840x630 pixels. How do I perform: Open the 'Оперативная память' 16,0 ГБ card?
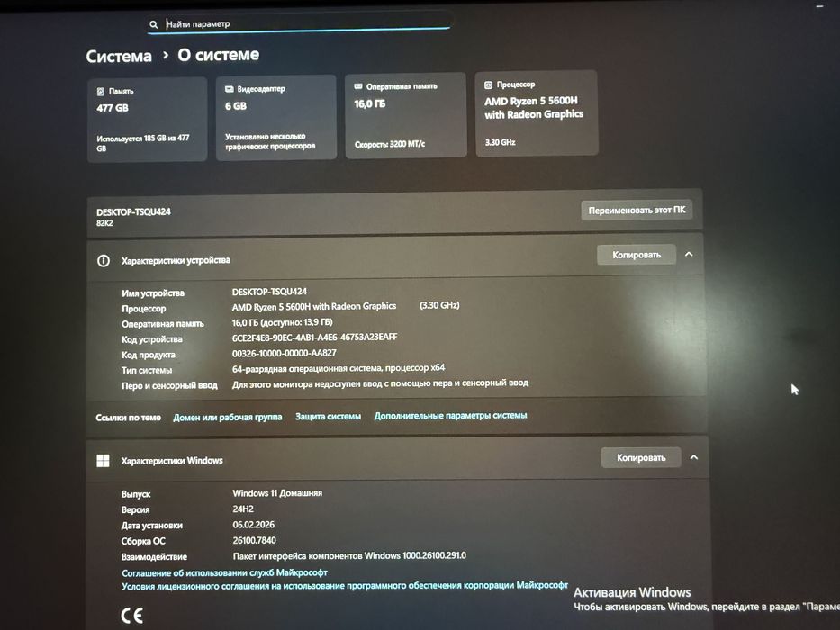click(405, 115)
